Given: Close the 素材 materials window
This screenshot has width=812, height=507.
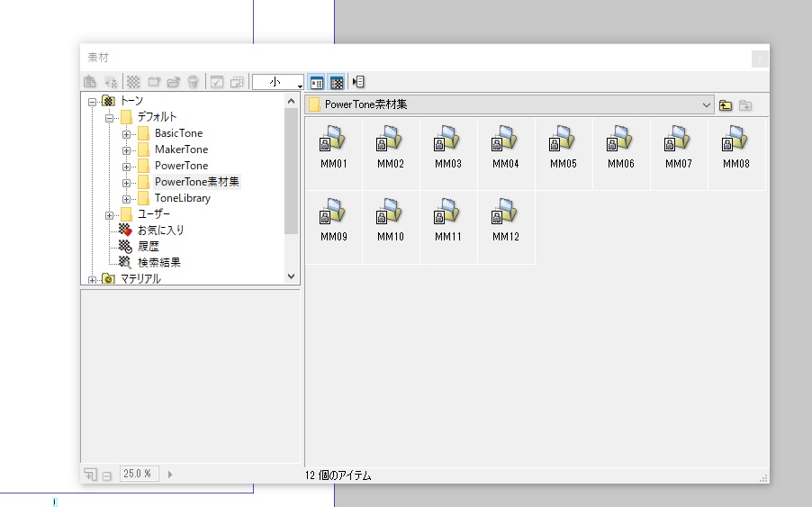Looking at the screenshot, I should coord(760,59).
